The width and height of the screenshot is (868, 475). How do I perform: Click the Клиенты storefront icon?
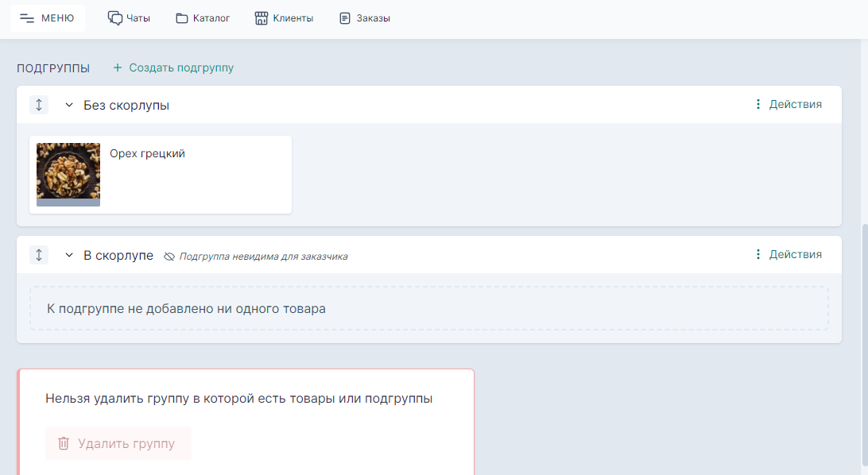(262, 18)
